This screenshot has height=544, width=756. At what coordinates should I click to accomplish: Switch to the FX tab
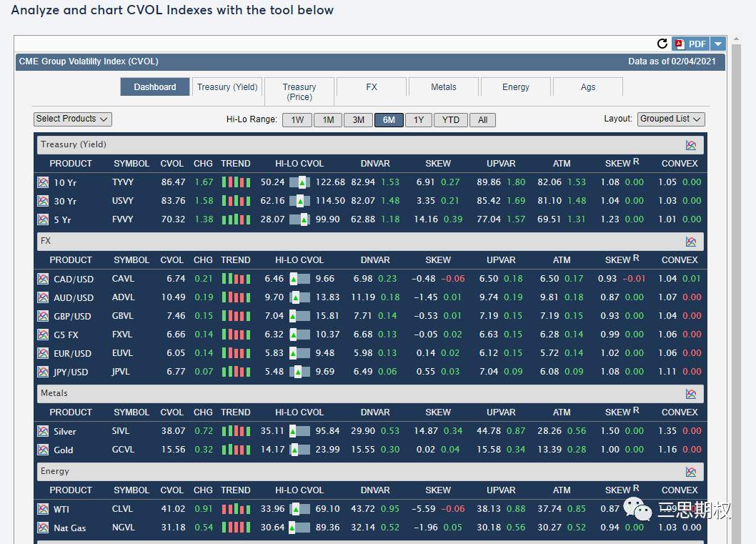(372, 86)
